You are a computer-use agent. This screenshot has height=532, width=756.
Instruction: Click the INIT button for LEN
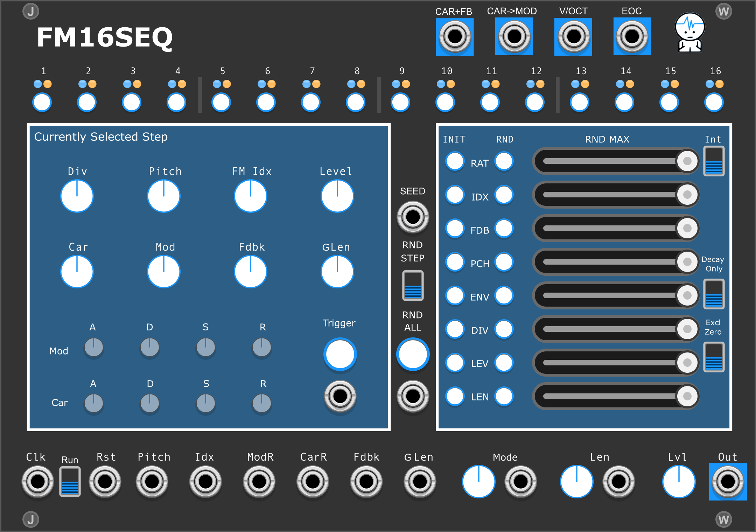tap(455, 396)
